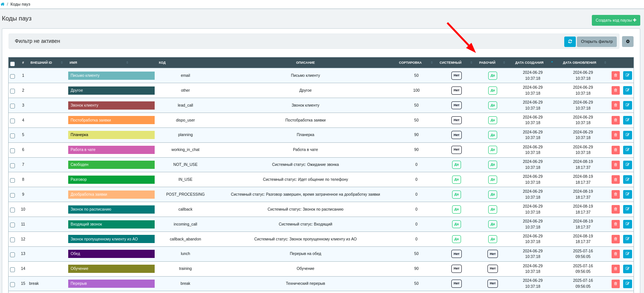644x293 pixels.
Task: Click the description Перерыв на обед
Action: coord(305,254)
